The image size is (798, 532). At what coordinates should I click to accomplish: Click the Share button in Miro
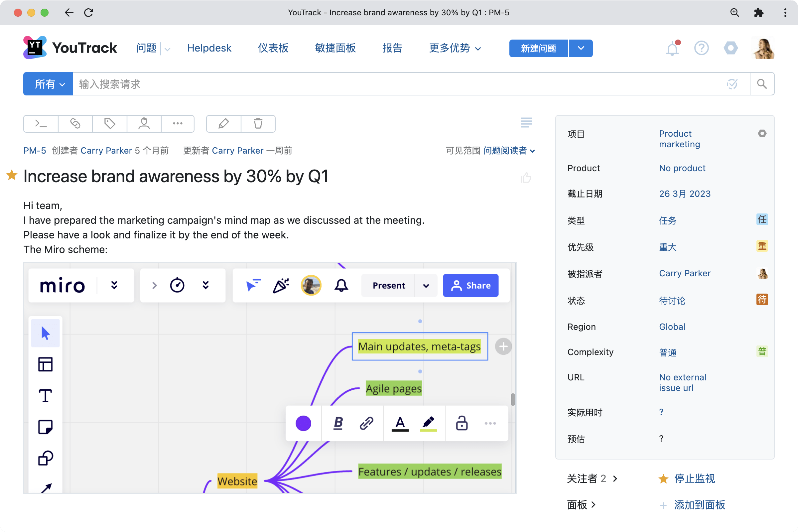pos(470,285)
